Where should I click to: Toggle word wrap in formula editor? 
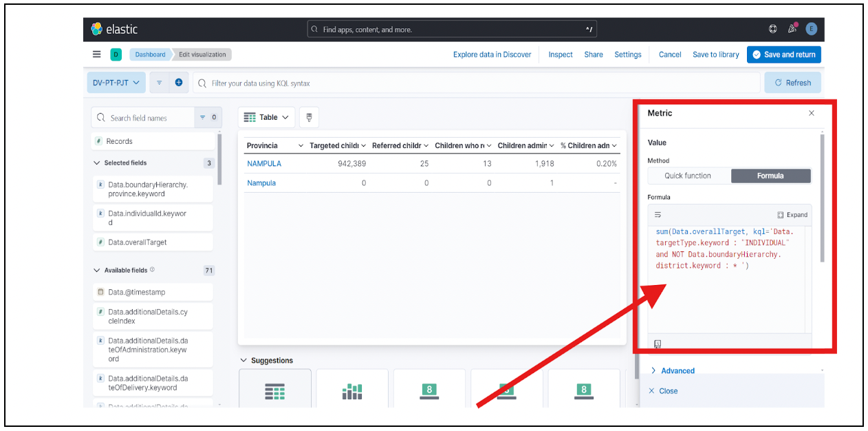pos(658,215)
